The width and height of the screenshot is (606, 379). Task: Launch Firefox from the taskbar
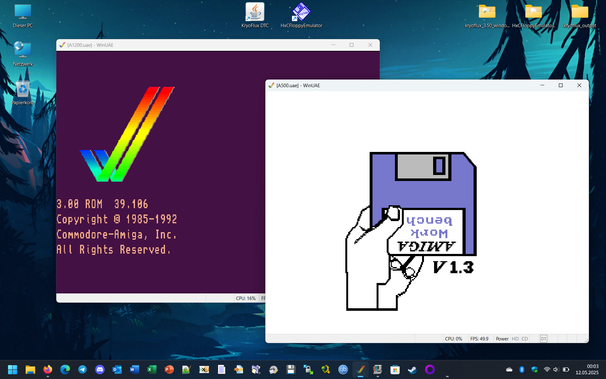pos(48,370)
